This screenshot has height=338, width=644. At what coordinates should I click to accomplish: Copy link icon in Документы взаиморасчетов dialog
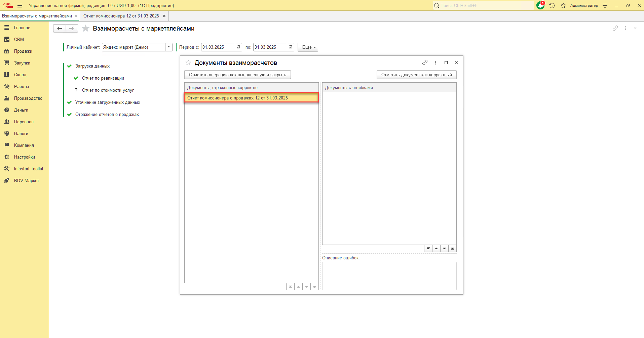point(425,62)
